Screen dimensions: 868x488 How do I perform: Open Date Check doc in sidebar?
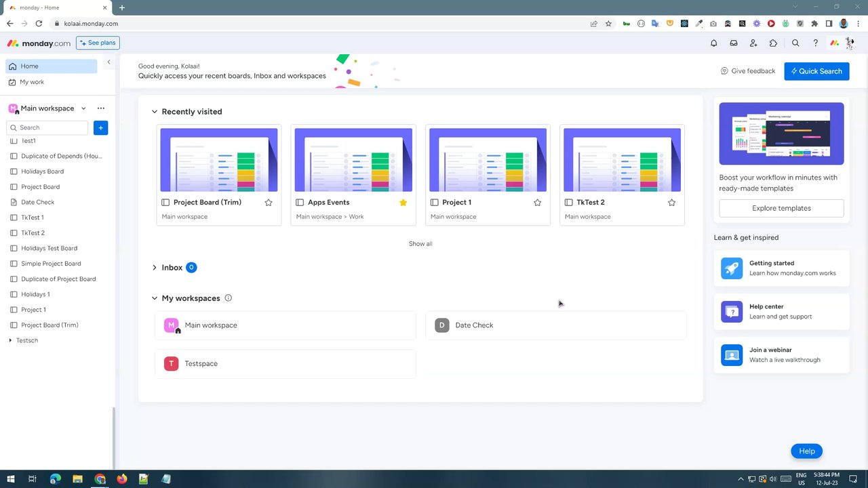click(37, 202)
